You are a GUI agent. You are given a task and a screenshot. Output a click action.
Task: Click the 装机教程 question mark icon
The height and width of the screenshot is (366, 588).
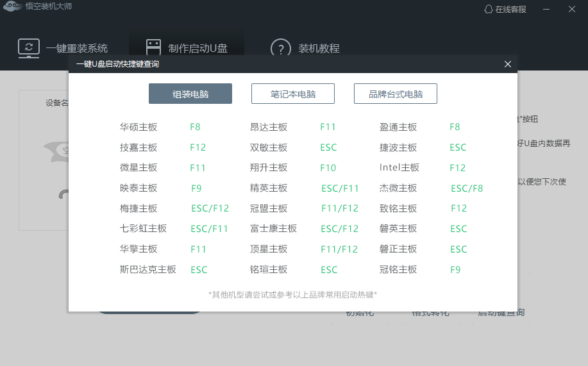280,48
